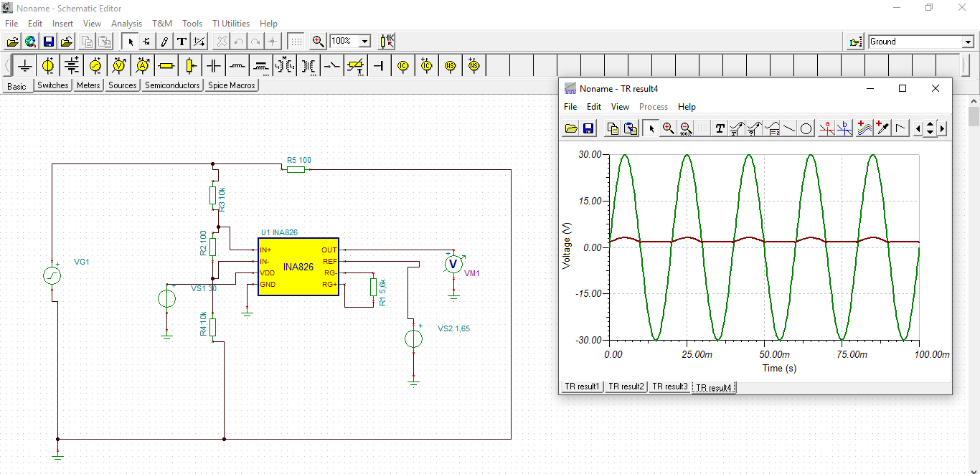Select the VM1 voltmeter in the schematic
Image resolution: width=980 pixels, height=474 pixels.
453,265
